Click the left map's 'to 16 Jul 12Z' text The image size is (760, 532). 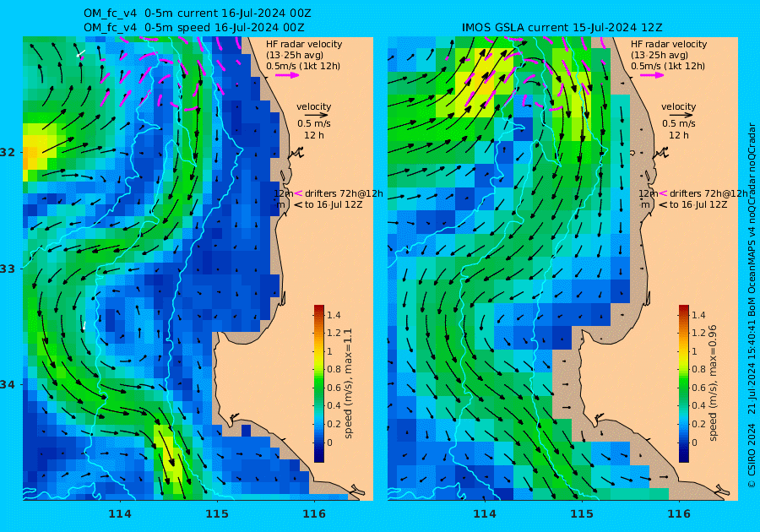click(334, 204)
